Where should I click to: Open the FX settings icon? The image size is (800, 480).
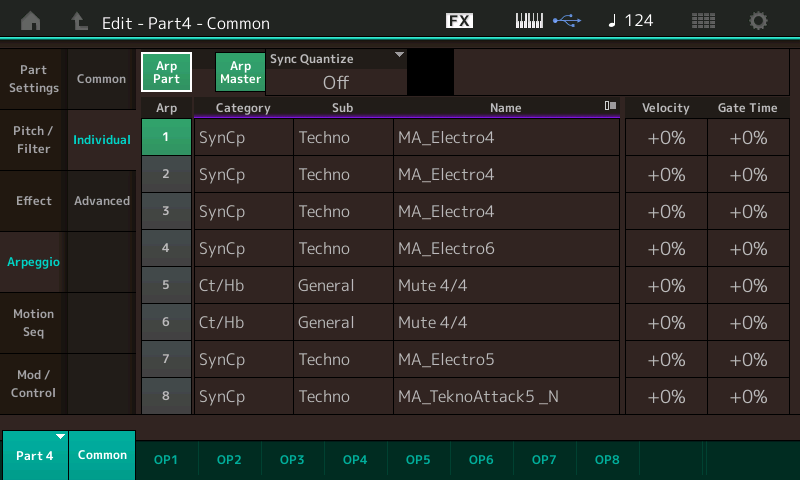459,21
